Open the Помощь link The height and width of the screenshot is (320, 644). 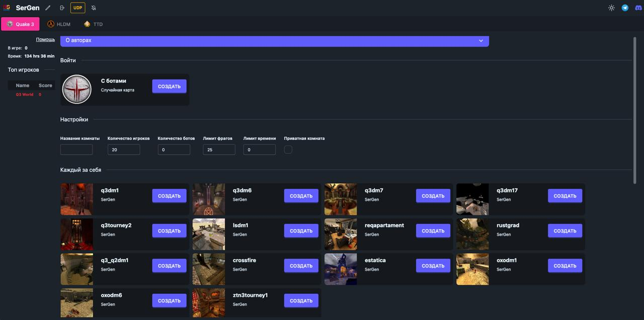coord(45,39)
